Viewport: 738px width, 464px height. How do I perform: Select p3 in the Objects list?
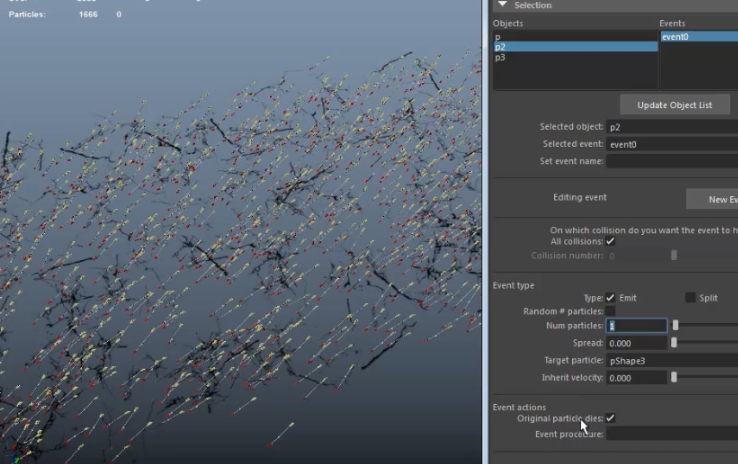500,58
